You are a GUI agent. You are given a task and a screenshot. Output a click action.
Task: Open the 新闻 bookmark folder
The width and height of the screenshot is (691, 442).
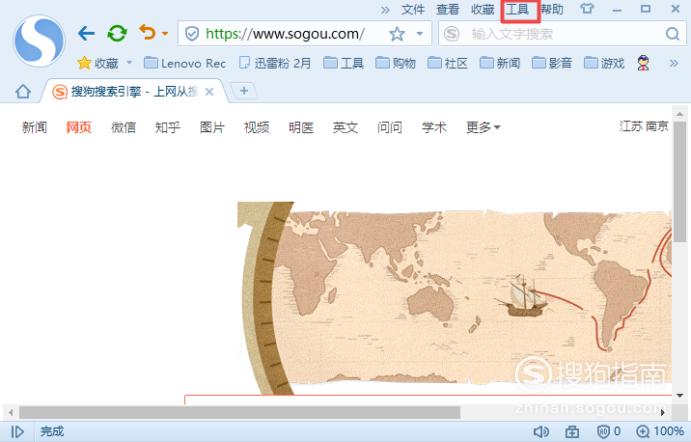[x=500, y=63]
